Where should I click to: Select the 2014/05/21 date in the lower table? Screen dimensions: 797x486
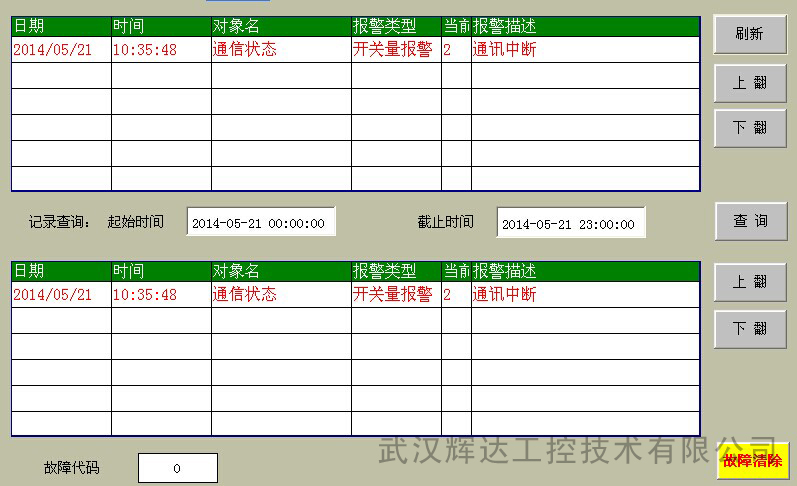coord(53,295)
